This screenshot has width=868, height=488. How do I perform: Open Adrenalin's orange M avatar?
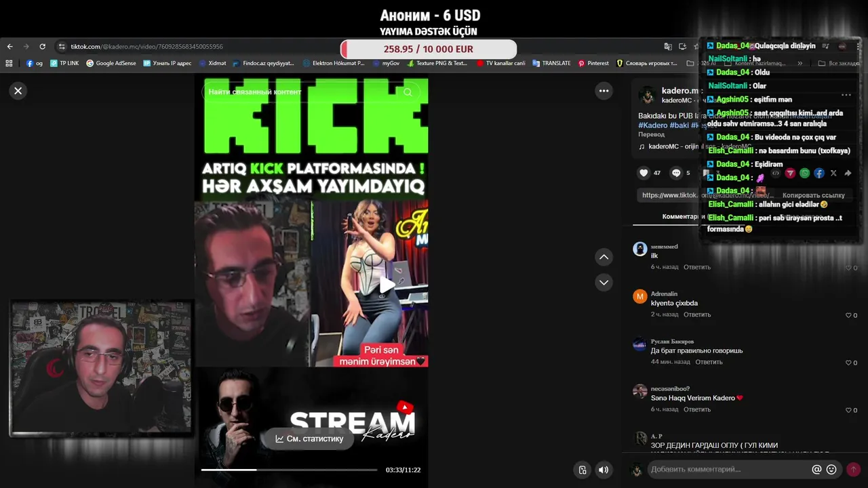tap(639, 296)
